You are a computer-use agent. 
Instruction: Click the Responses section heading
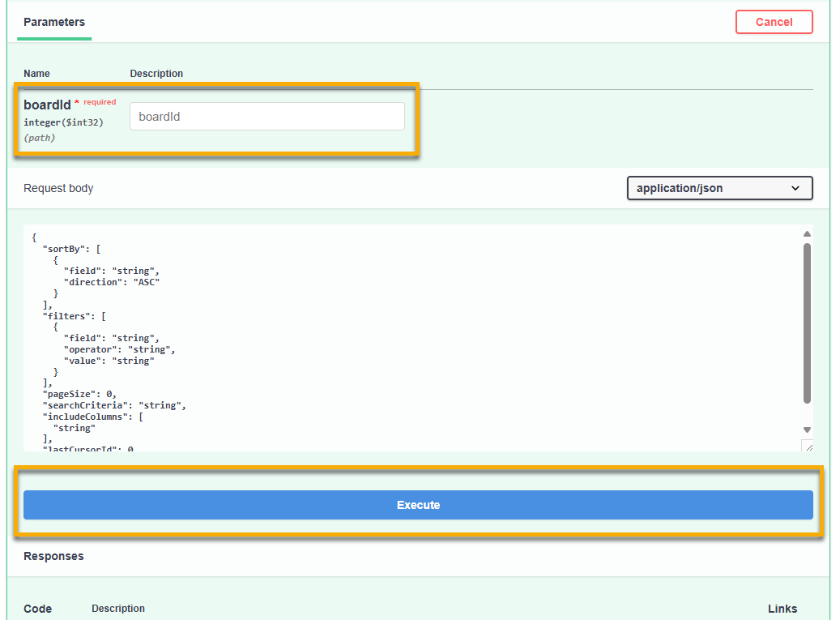[x=53, y=556]
